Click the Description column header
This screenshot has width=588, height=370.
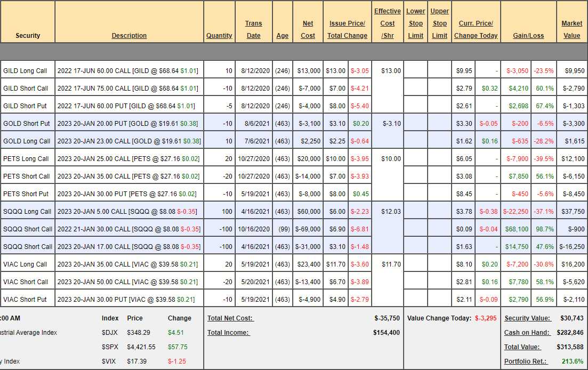point(129,36)
